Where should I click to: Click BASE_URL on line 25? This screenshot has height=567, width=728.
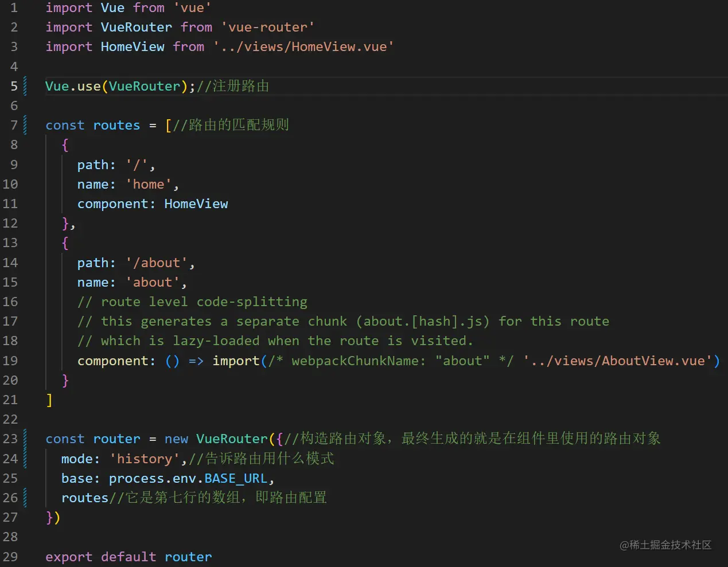(x=236, y=479)
